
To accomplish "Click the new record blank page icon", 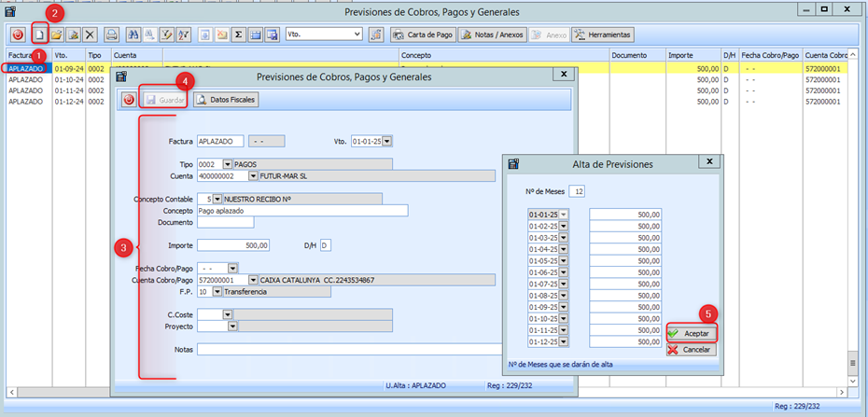I will point(40,35).
